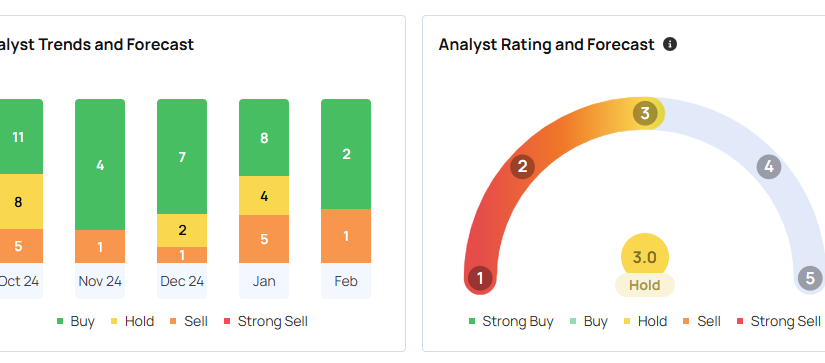The width and height of the screenshot is (825, 363).
Task: Click Jan yellow Hold segment showing 4
Action: pyautogui.click(x=264, y=196)
